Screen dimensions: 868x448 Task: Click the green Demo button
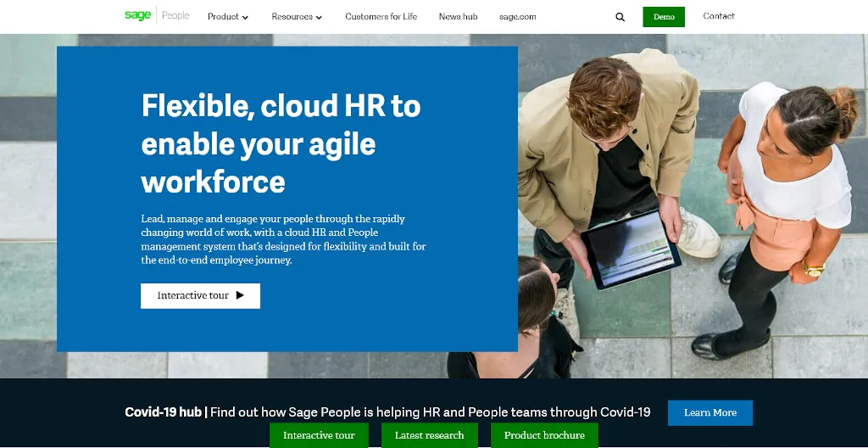tap(664, 17)
